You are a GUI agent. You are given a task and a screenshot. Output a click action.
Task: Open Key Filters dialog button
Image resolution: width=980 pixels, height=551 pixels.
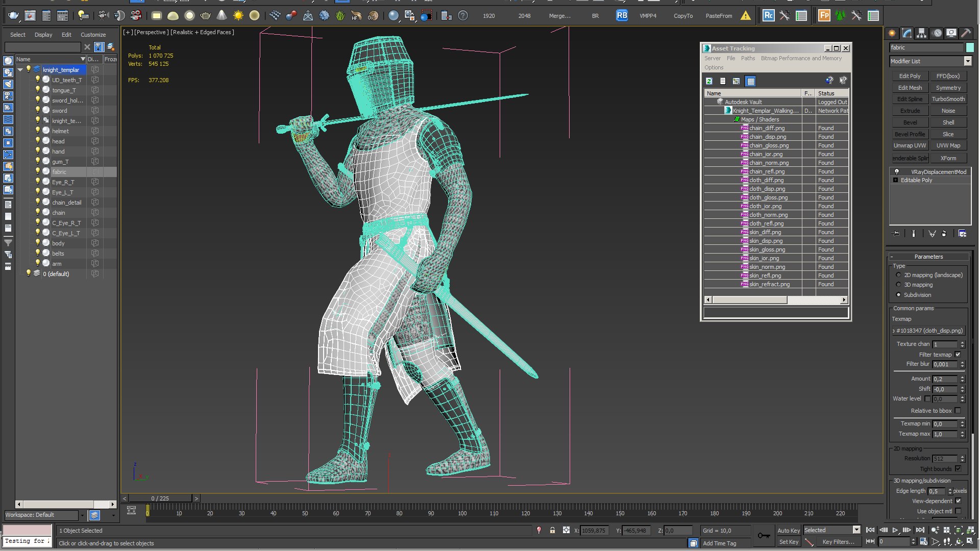(838, 542)
